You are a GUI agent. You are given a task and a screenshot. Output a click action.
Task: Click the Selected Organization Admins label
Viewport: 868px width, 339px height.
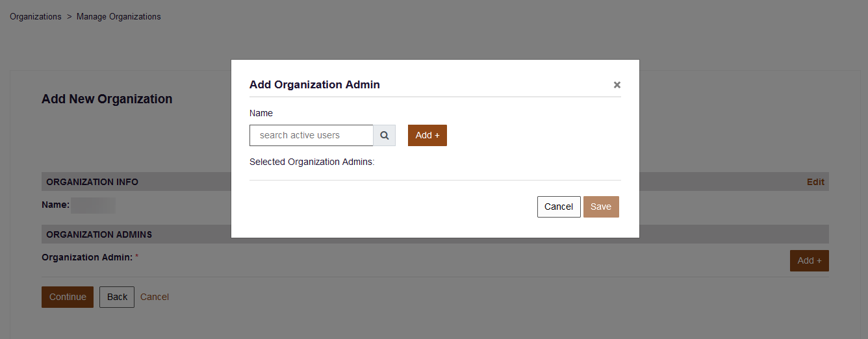312,162
